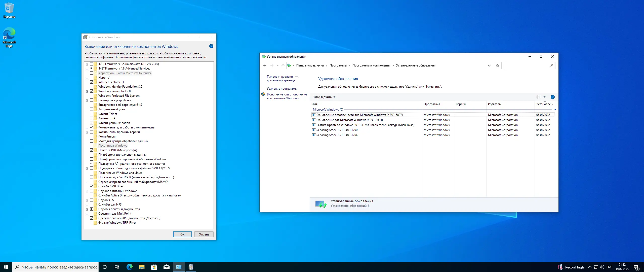
Task: Click the up-arrow navigation icon
Action: pyautogui.click(x=283, y=65)
